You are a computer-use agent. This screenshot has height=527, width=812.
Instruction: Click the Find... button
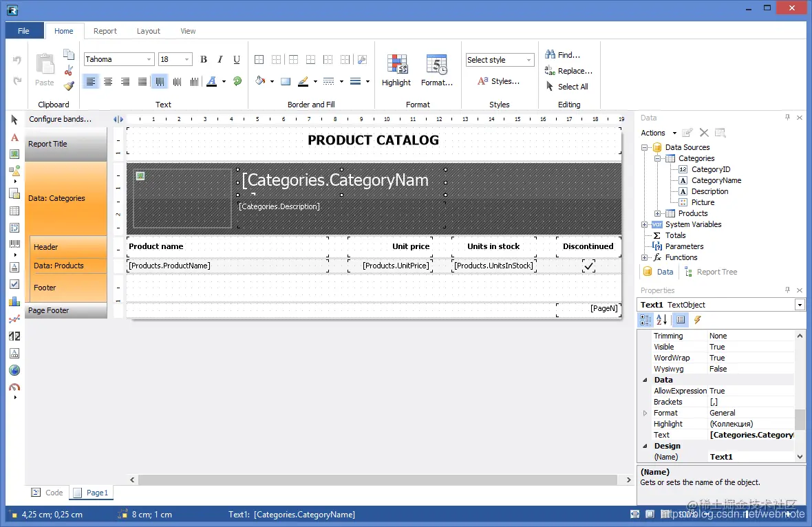562,54
